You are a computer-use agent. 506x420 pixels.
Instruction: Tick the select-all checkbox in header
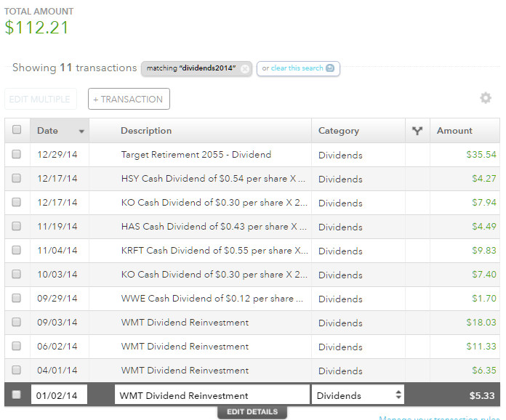[x=17, y=130]
